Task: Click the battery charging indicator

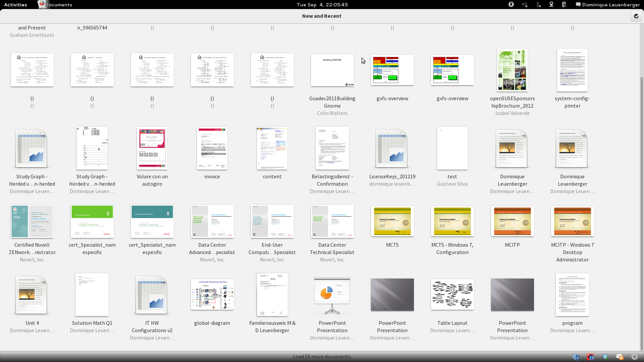Action: (564, 5)
